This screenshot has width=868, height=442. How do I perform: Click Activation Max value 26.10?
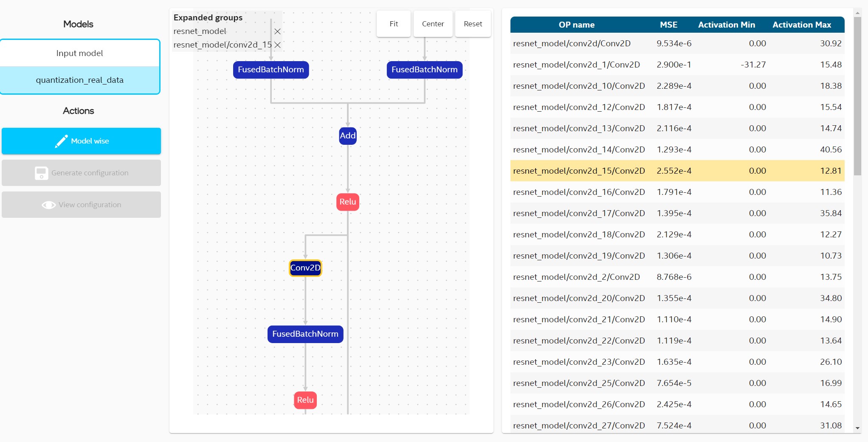click(x=831, y=362)
